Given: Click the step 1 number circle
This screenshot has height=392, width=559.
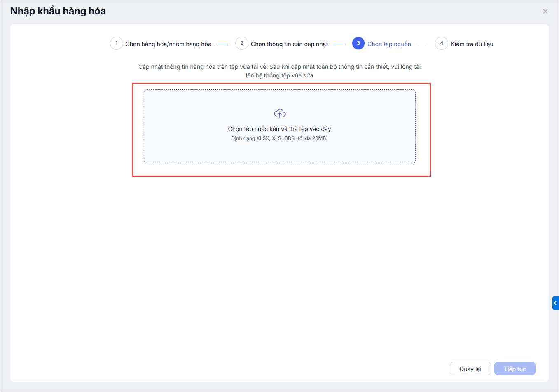Looking at the screenshot, I should (117, 43).
